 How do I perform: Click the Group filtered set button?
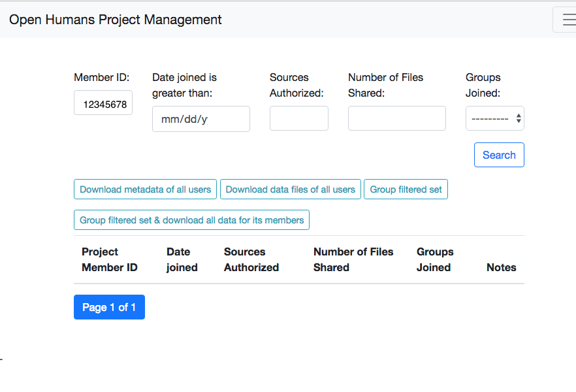[406, 189]
